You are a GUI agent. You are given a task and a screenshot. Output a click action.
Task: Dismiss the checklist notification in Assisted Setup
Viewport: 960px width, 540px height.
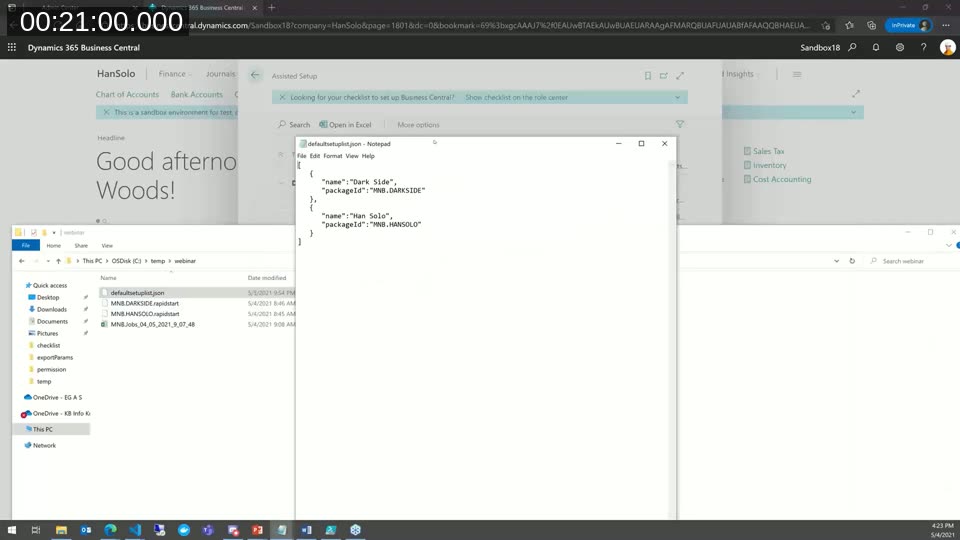(282, 97)
